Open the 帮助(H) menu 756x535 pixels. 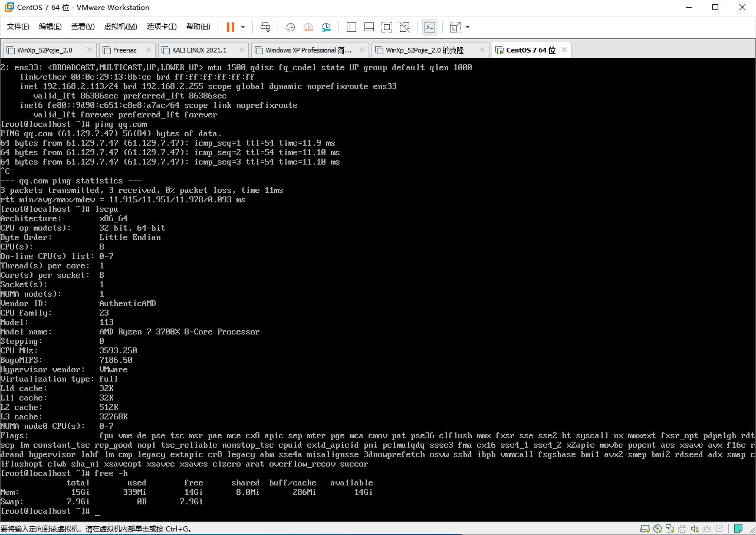pyautogui.click(x=198, y=27)
